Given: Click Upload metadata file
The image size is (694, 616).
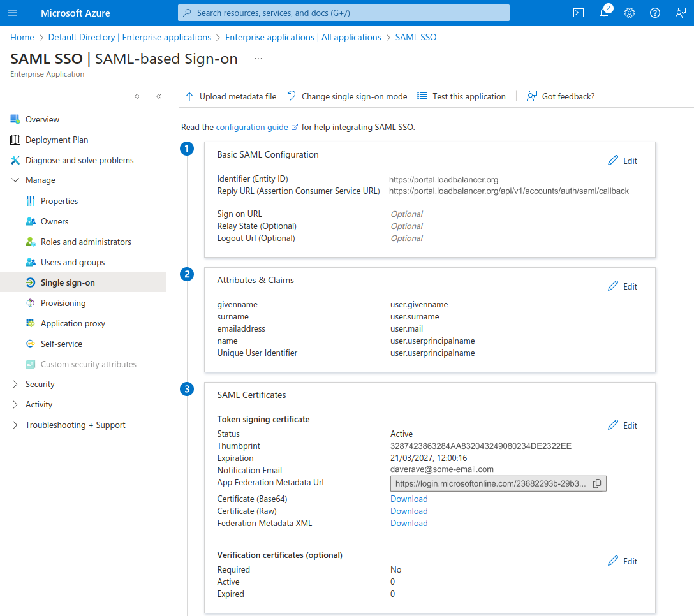Looking at the screenshot, I should [x=231, y=96].
